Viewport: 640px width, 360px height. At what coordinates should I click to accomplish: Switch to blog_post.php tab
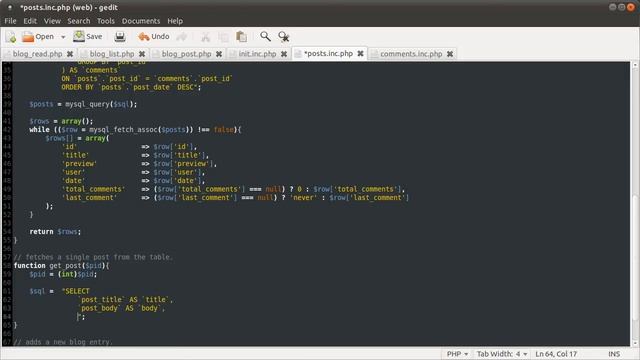(x=187, y=54)
